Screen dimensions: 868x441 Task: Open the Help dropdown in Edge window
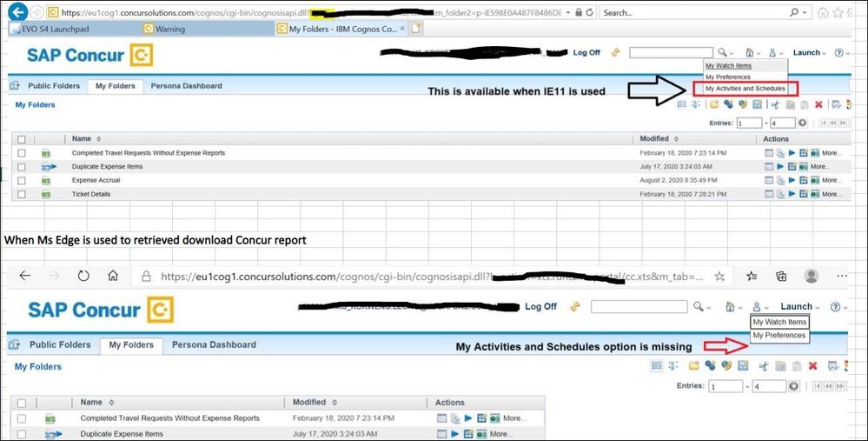838,306
